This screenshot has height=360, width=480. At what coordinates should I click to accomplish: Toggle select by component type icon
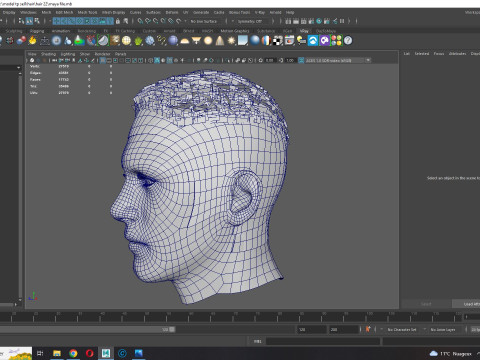[37, 21]
